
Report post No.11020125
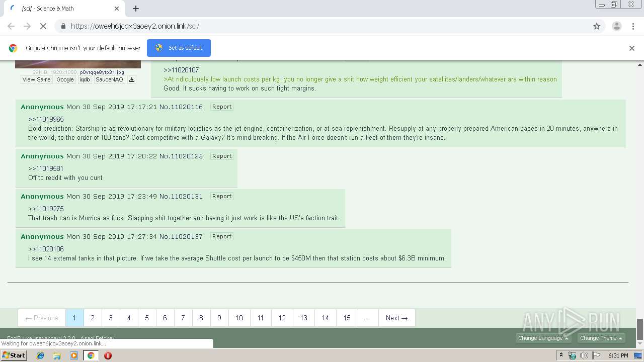click(x=222, y=156)
